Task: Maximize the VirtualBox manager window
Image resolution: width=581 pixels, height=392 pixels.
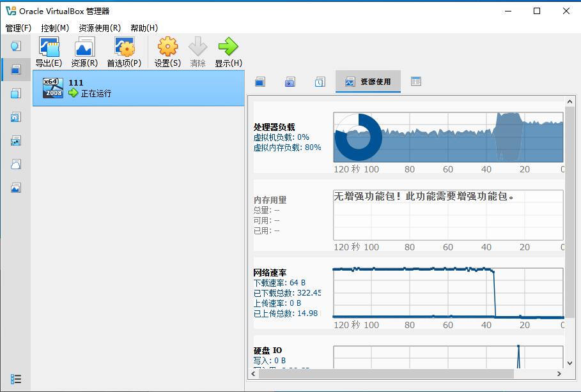Action: [x=537, y=11]
